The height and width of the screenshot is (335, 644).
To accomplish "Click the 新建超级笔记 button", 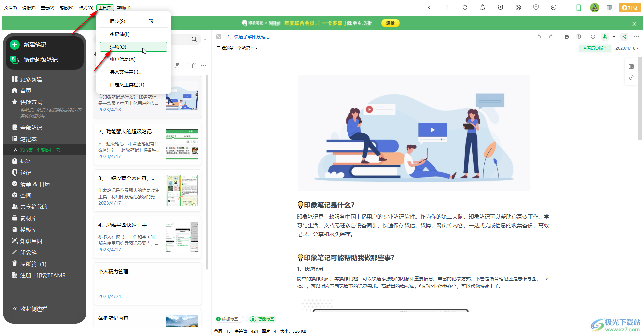I will (45, 60).
